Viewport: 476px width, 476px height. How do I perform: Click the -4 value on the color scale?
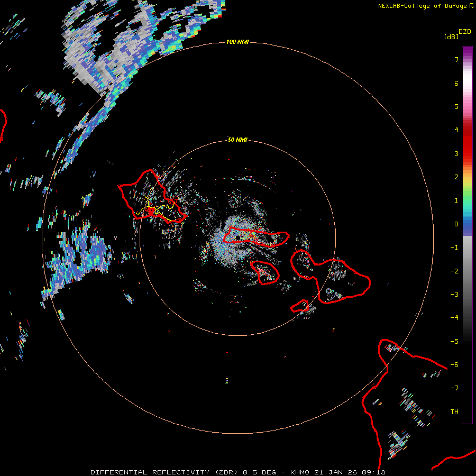coord(454,318)
